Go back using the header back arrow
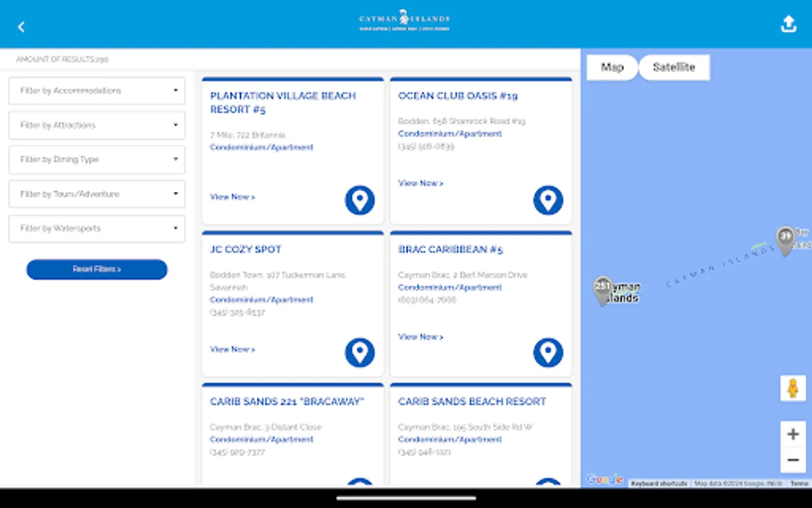The image size is (812, 508). point(21,27)
